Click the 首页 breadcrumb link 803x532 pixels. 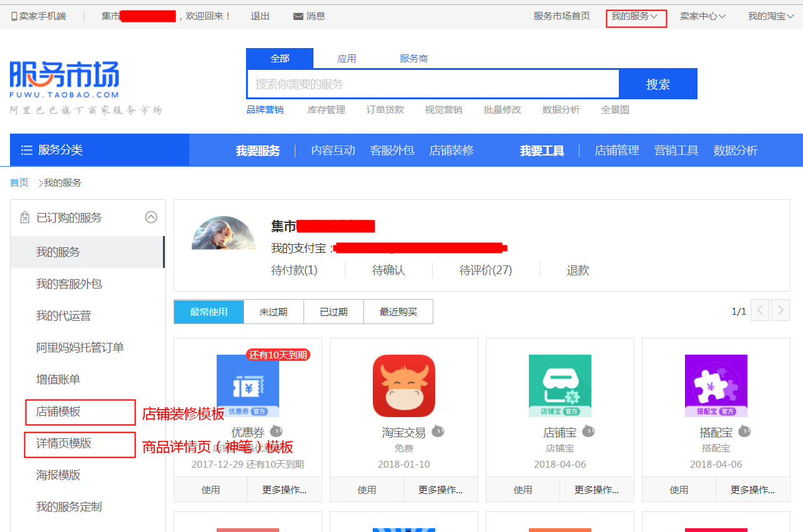(x=19, y=183)
